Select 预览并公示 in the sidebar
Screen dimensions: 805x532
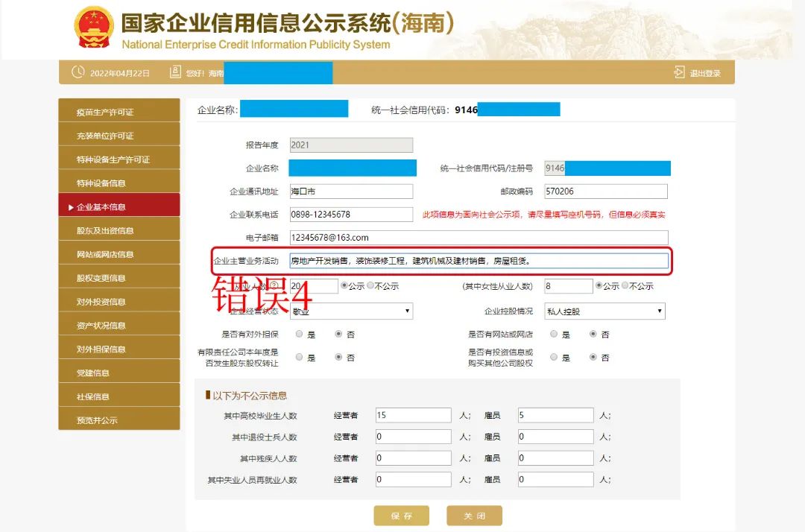(119, 420)
